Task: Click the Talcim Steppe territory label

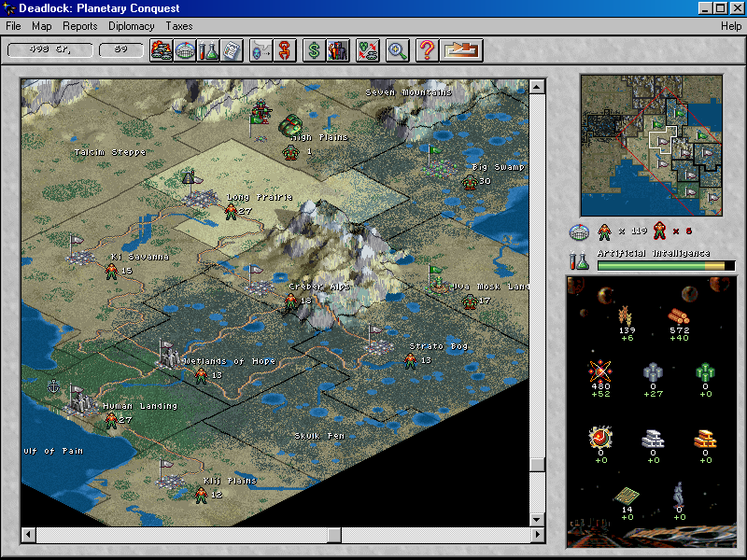Action: click(110, 152)
